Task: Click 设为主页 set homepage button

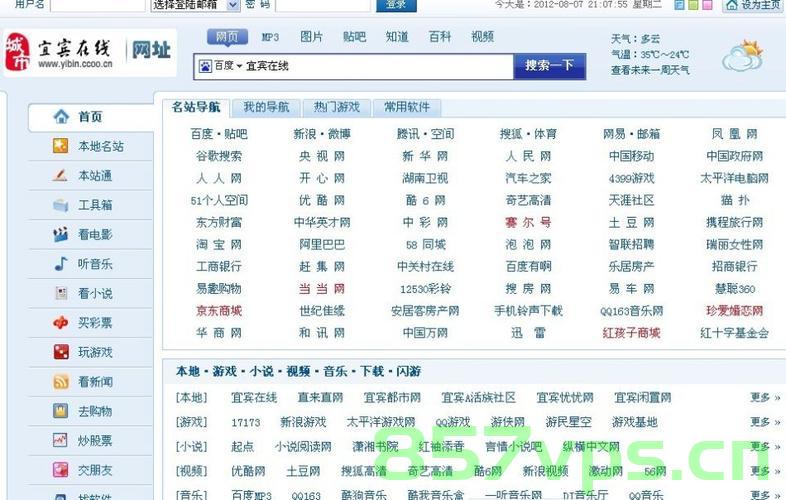Action: (x=753, y=5)
